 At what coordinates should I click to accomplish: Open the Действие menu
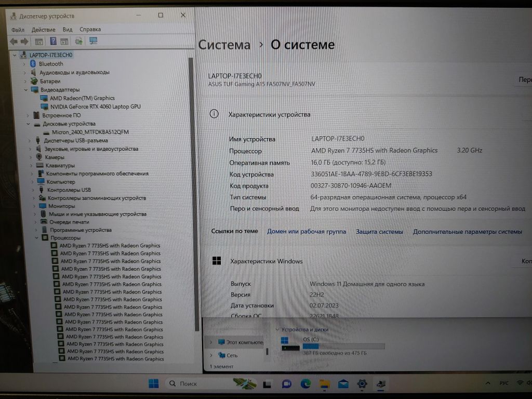click(x=43, y=30)
